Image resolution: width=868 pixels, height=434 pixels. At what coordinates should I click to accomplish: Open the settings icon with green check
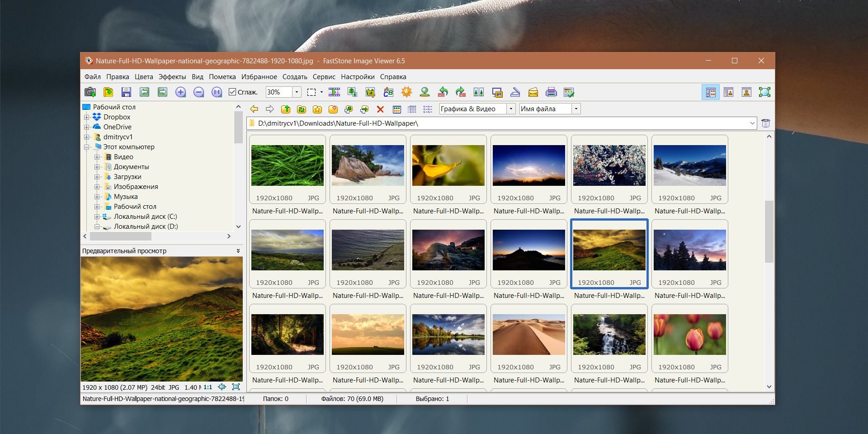pyautogui.click(x=569, y=92)
